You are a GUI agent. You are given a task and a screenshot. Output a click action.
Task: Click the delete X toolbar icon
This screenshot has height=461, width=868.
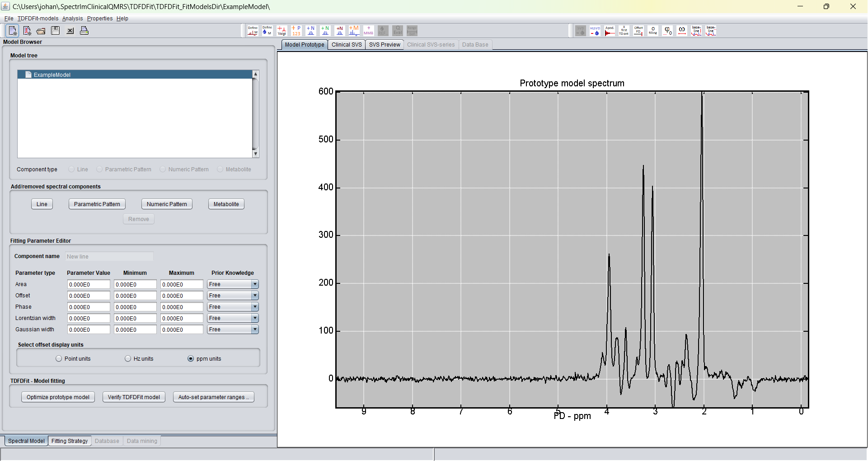[70, 31]
